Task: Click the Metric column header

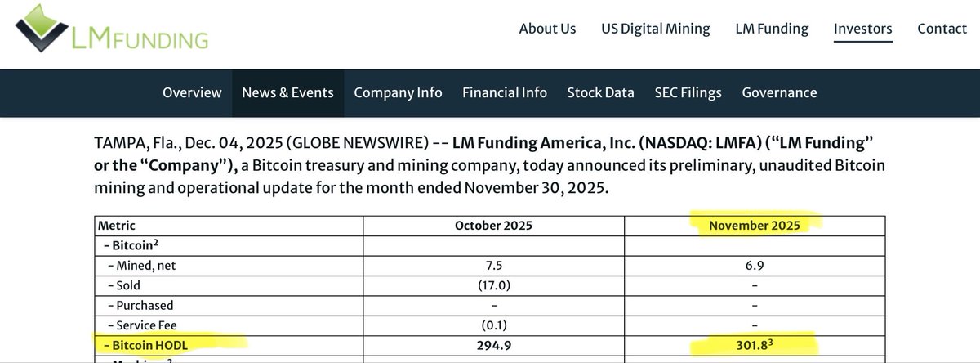Action: 116,225
